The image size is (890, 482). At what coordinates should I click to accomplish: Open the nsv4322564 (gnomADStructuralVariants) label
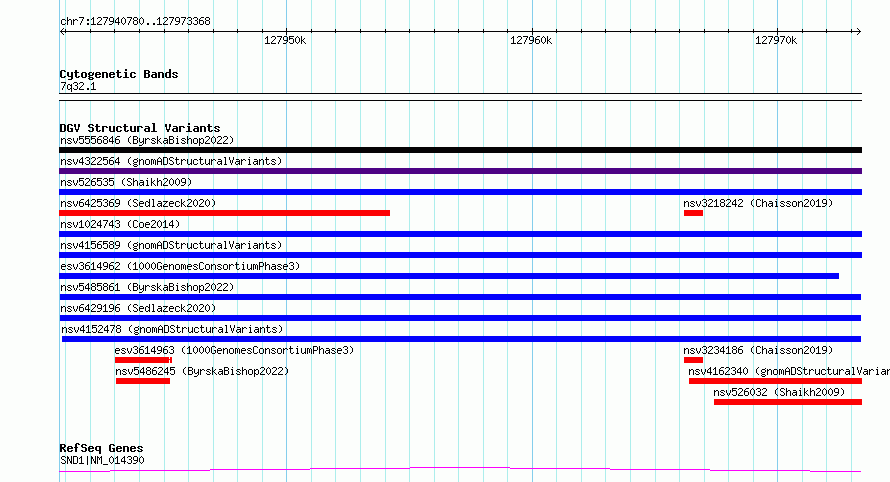coord(171,161)
